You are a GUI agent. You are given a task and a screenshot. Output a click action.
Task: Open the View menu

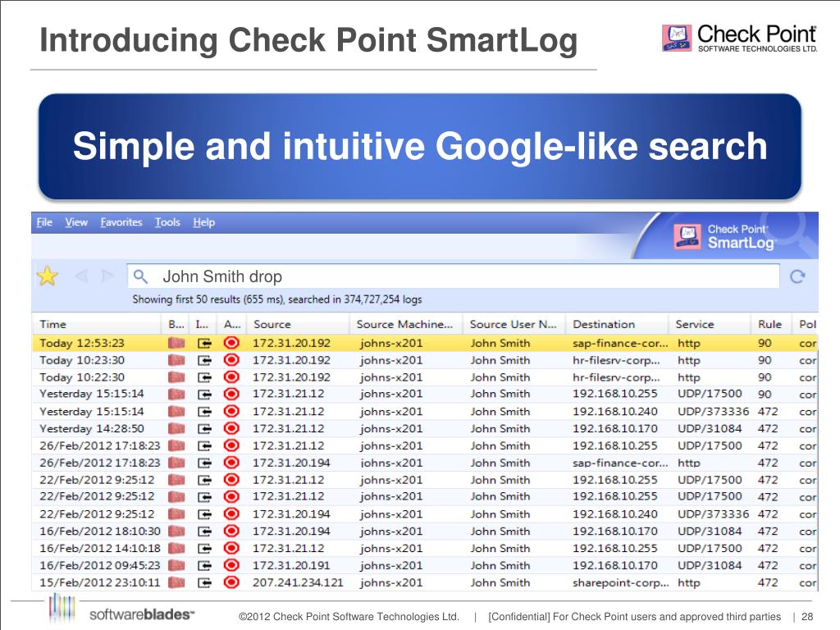pos(76,222)
